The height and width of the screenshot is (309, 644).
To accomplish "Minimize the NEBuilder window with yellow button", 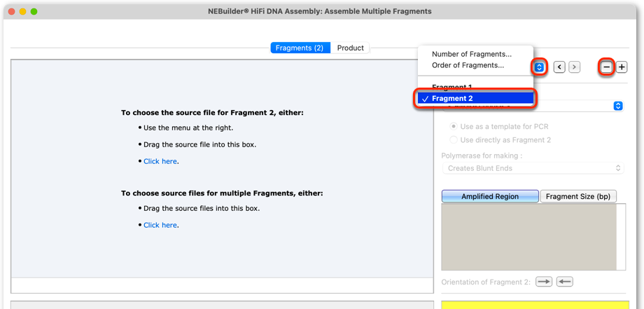I will click(x=22, y=11).
